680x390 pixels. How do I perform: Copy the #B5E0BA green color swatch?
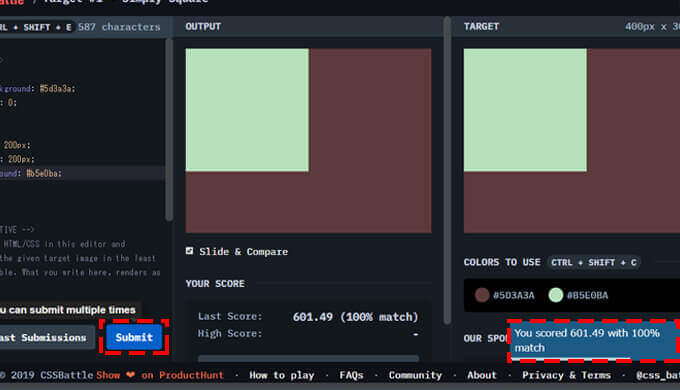coord(556,295)
